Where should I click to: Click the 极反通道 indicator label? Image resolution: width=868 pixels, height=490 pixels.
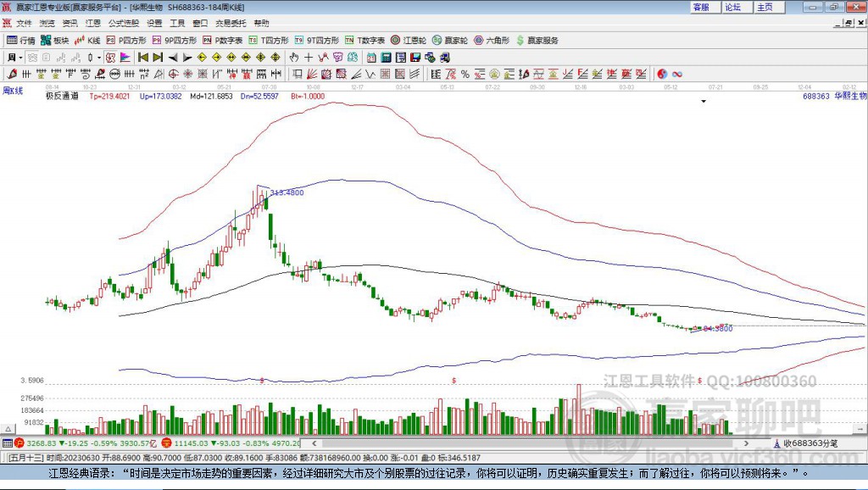coord(62,97)
